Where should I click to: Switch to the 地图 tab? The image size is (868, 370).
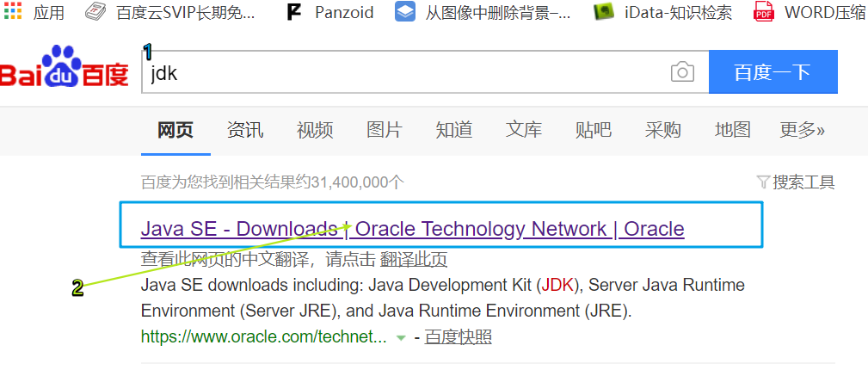733,130
